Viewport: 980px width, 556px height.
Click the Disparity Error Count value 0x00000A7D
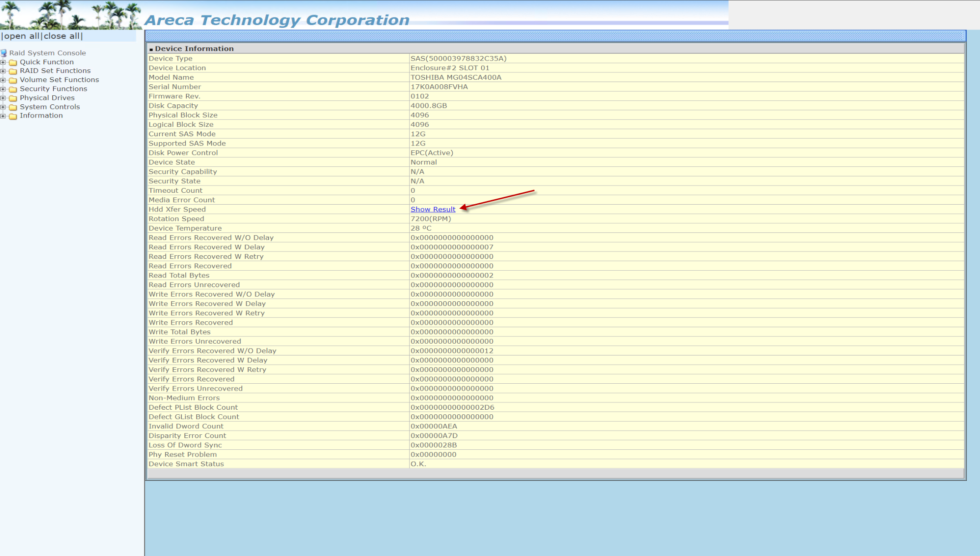pyautogui.click(x=434, y=436)
